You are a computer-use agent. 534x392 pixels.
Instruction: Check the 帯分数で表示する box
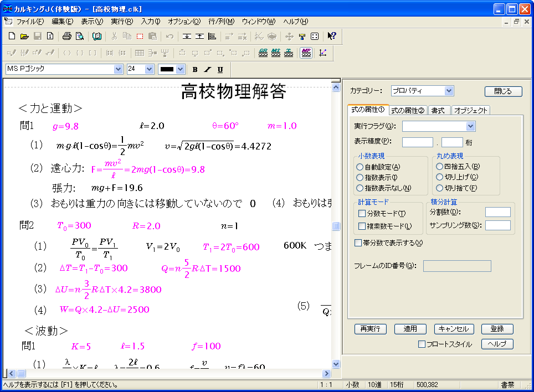click(x=358, y=243)
